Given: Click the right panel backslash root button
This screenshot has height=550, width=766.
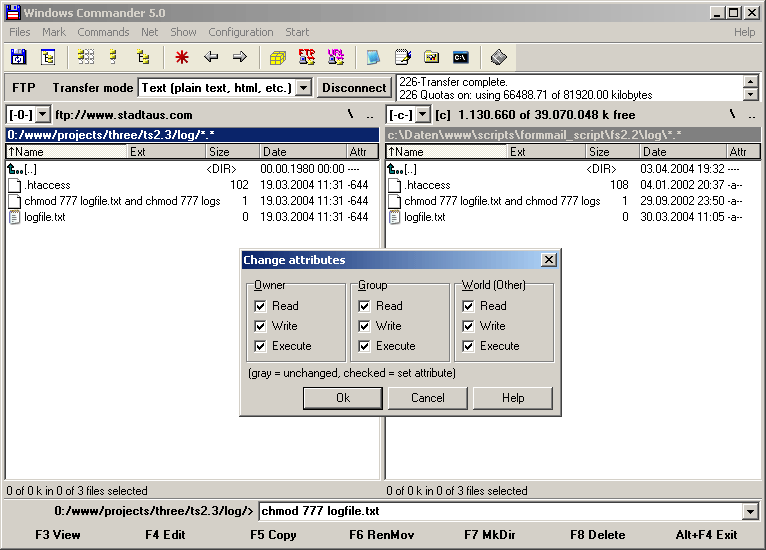Looking at the screenshot, I should click(x=732, y=114).
